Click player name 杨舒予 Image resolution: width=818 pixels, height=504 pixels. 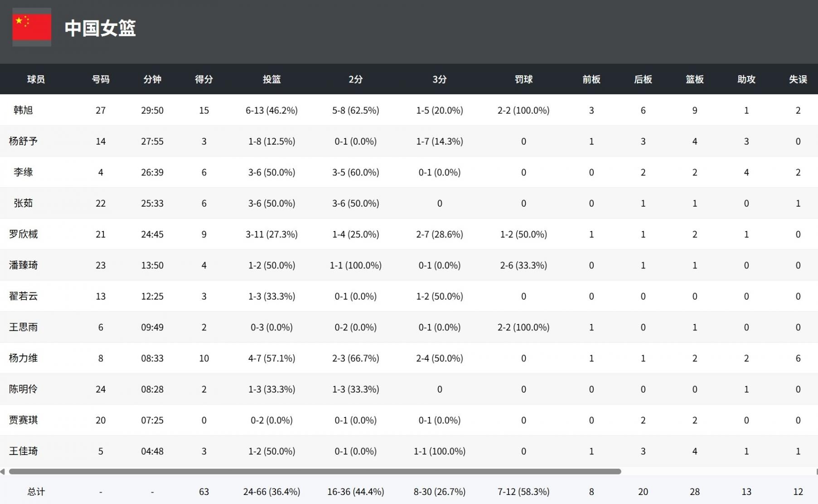[23, 141]
